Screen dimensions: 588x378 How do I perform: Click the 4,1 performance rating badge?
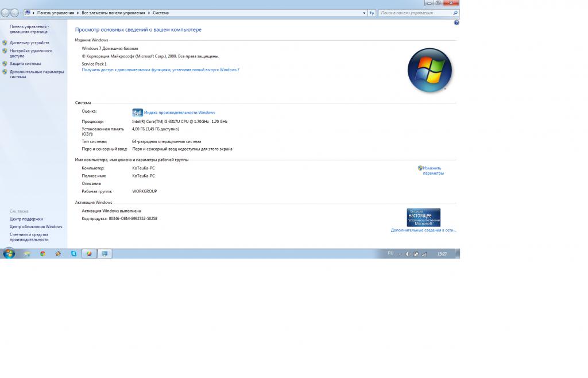click(x=137, y=113)
